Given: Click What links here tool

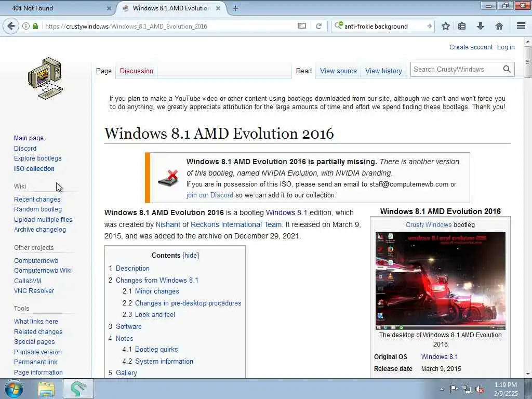Looking at the screenshot, I should (x=36, y=321).
